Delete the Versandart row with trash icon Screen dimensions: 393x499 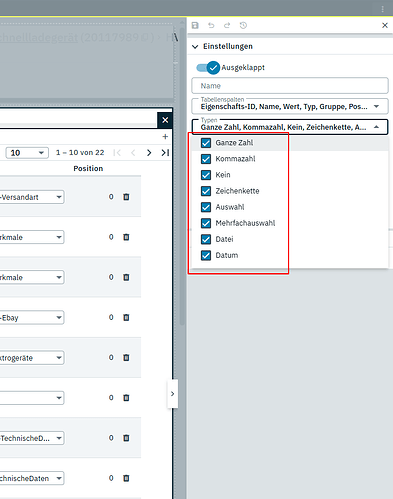coord(126,197)
